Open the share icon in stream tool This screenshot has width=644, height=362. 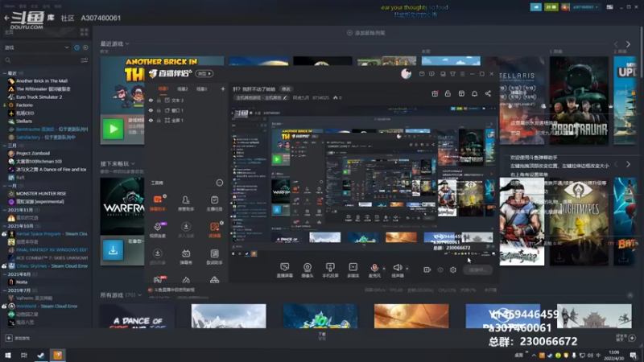[x=488, y=93]
